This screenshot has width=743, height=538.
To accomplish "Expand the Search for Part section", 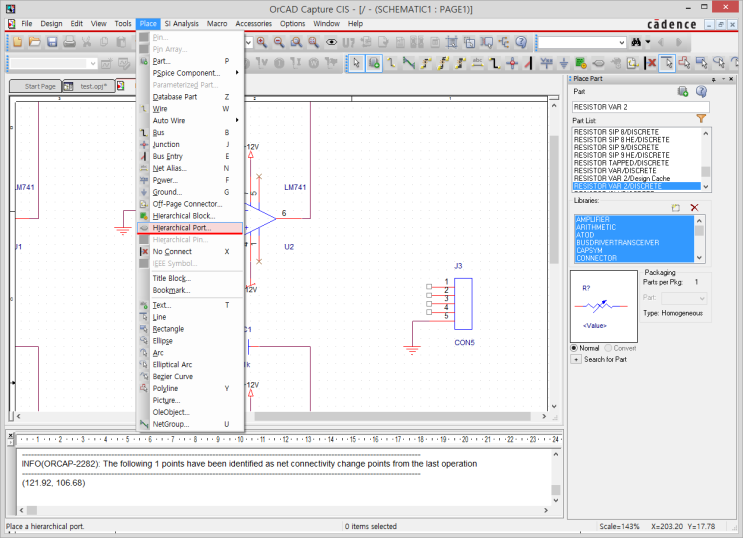I will pos(576,359).
